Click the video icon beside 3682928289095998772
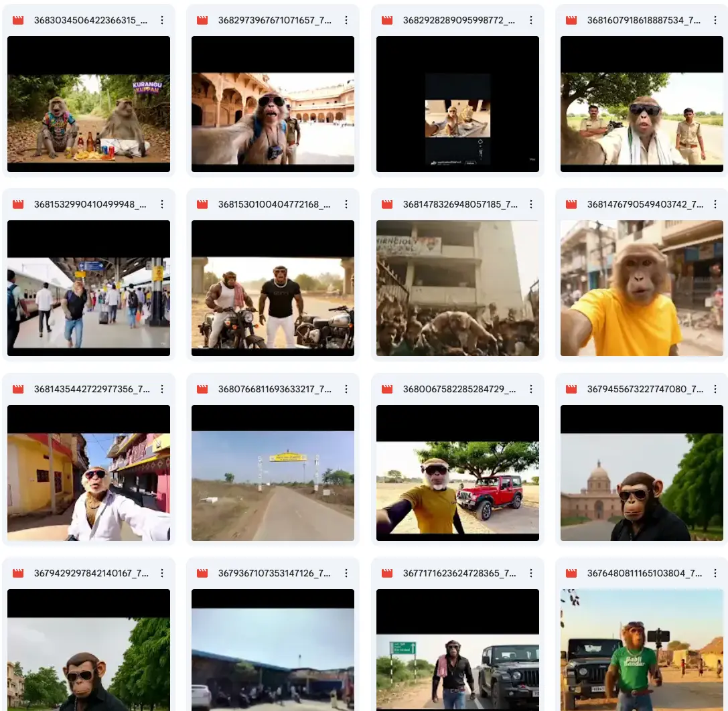 387,20
